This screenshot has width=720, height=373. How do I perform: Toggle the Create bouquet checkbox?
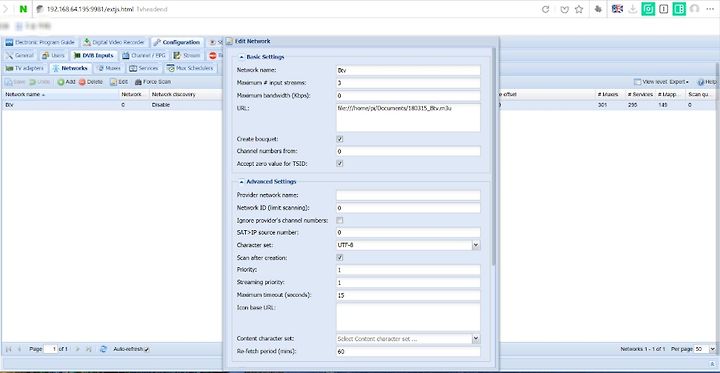pos(340,139)
